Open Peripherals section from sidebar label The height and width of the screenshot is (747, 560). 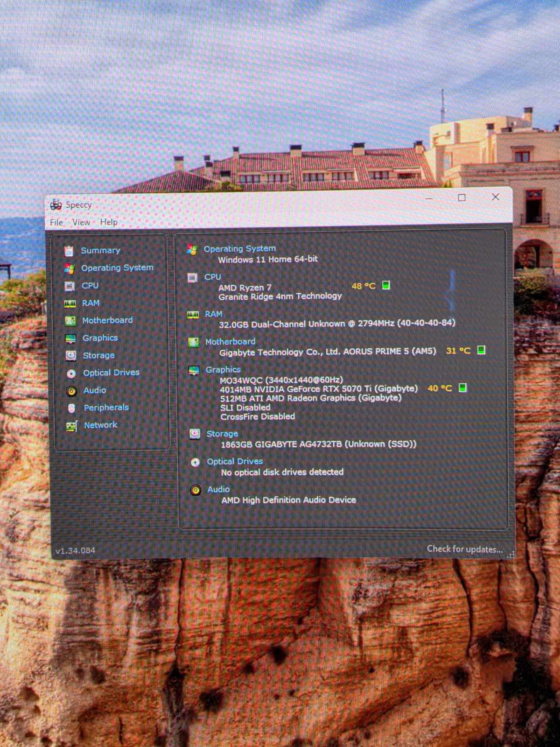(106, 408)
